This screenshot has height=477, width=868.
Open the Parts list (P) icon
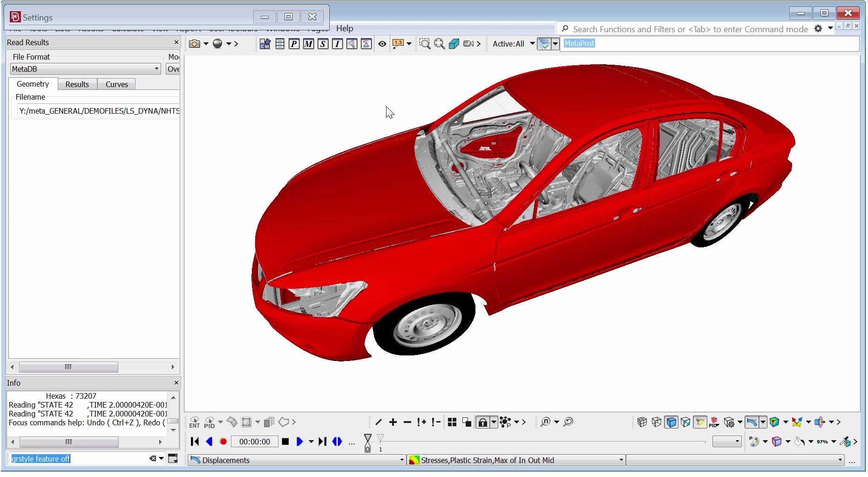[x=294, y=44]
